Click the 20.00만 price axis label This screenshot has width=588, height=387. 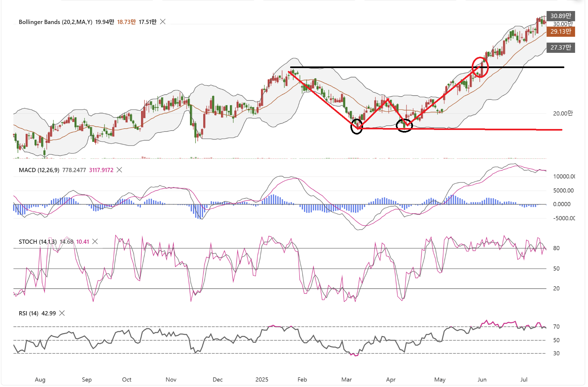563,113
